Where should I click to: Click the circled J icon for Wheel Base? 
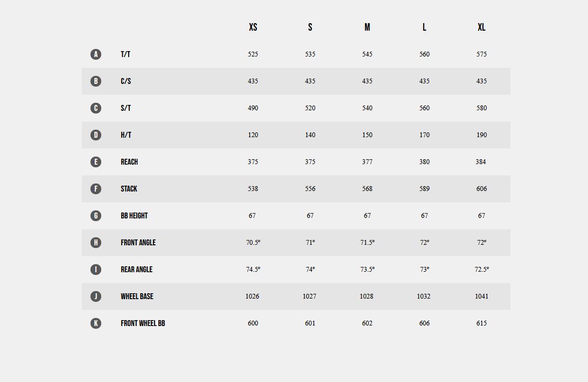tap(96, 296)
